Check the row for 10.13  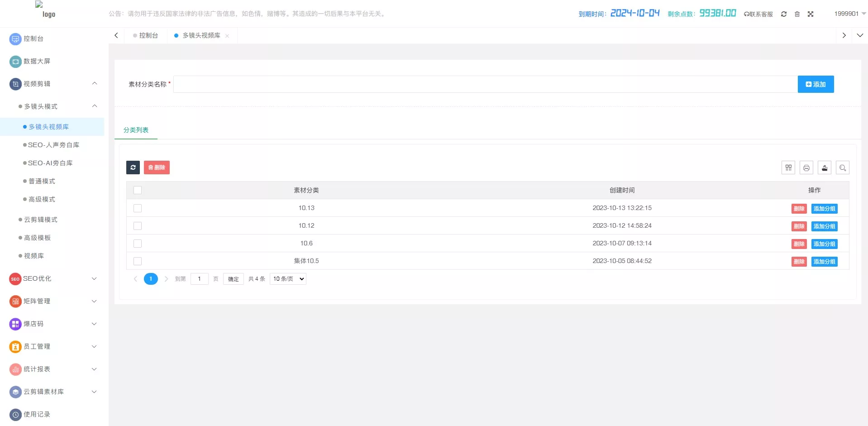(x=138, y=208)
